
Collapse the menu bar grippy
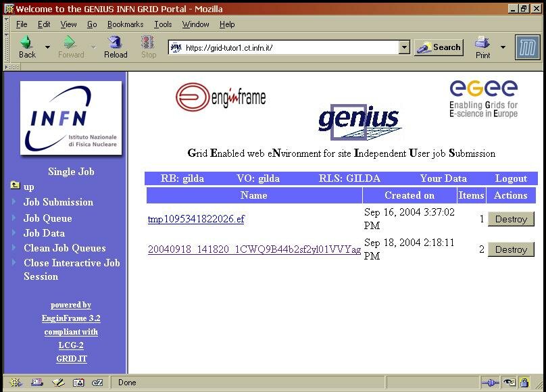[6, 24]
